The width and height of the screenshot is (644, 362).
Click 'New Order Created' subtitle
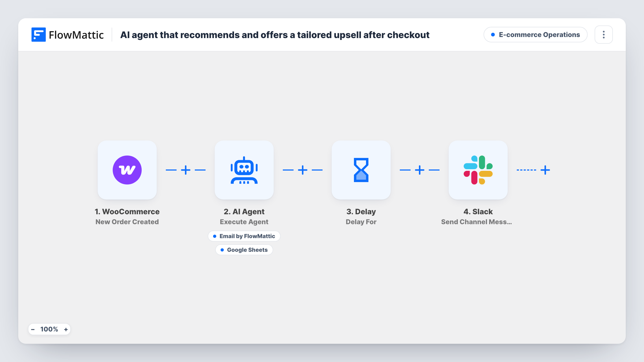click(127, 222)
